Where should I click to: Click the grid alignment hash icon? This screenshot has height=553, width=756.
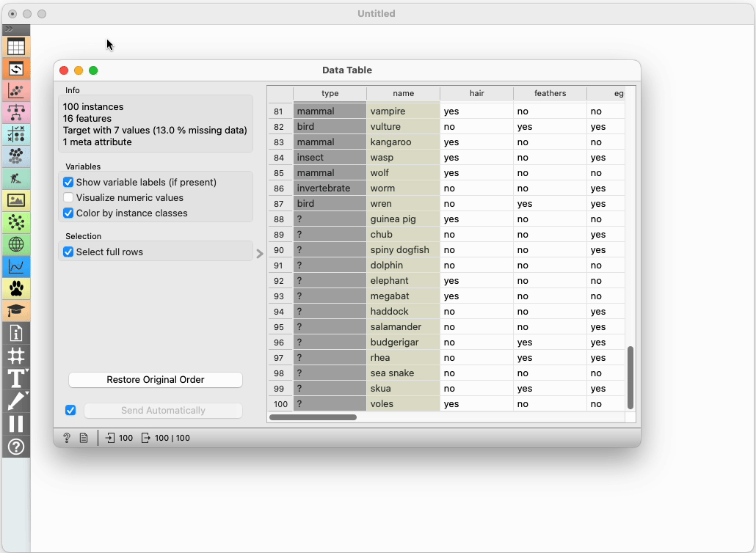pyautogui.click(x=16, y=356)
